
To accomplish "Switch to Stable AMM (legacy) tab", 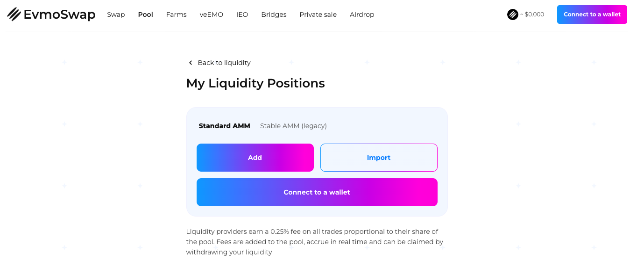I will [x=293, y=126].
